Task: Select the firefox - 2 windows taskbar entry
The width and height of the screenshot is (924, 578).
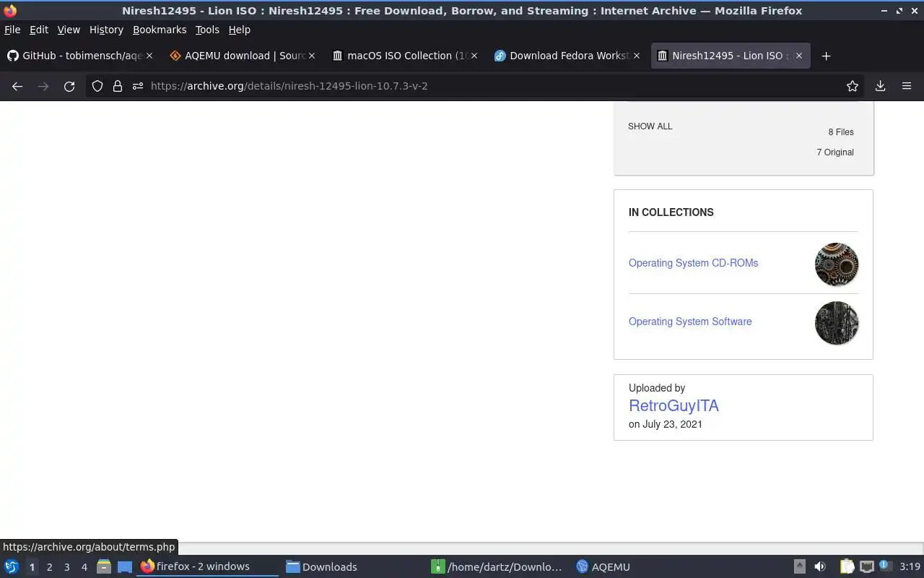Action: (208, 567)
